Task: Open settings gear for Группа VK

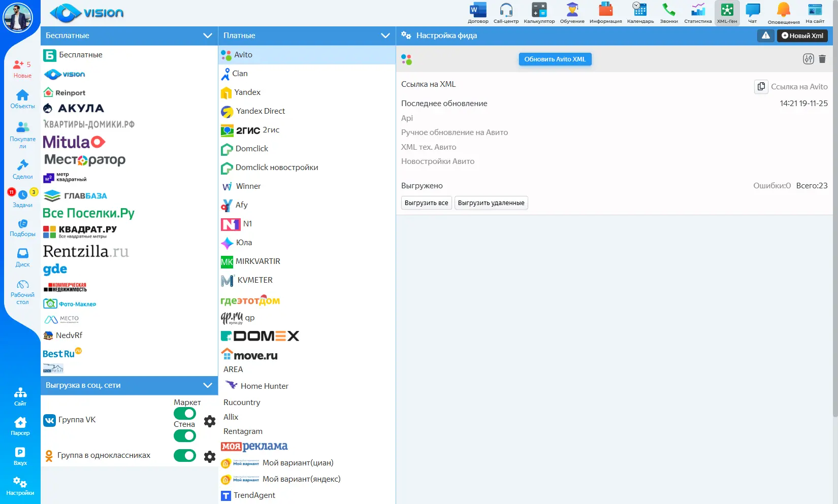Action: click(210, 421)
